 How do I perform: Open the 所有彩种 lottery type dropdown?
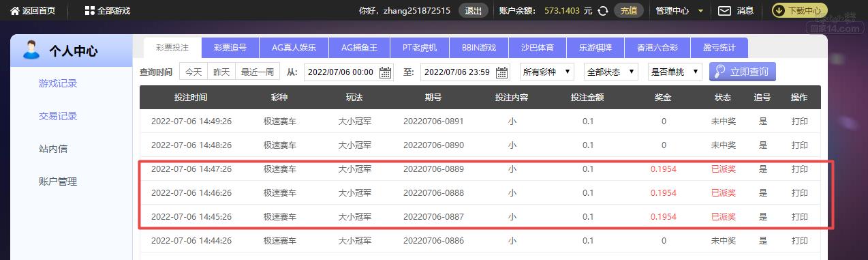coord(547,72)
